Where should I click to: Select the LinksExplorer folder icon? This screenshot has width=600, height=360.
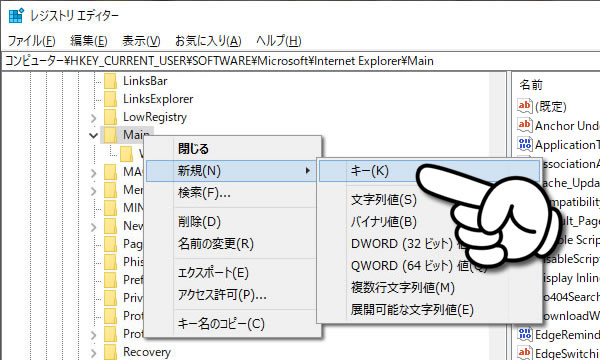[x=111, y=99]
